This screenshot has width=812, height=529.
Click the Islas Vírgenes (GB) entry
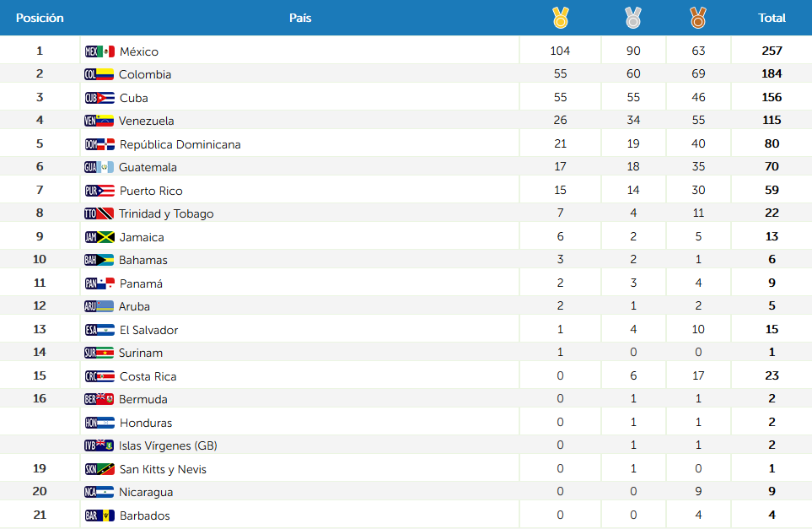pyautogui.click(x=168, y=445)
